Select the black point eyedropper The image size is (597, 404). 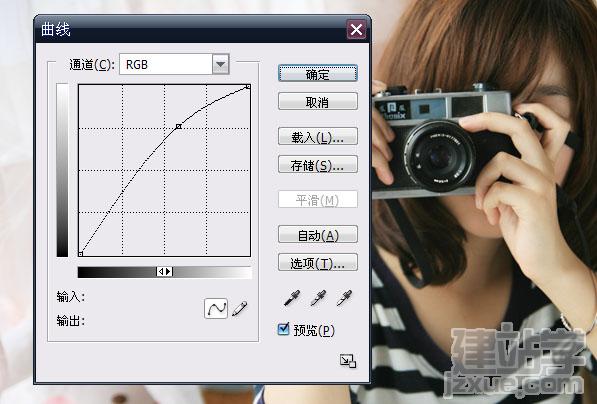[x=292, y=298]
